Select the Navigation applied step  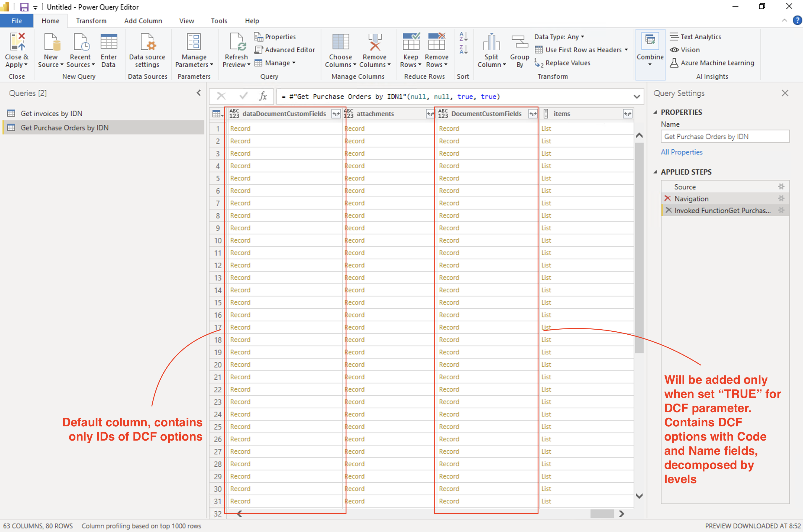click(x=725, y=199)
